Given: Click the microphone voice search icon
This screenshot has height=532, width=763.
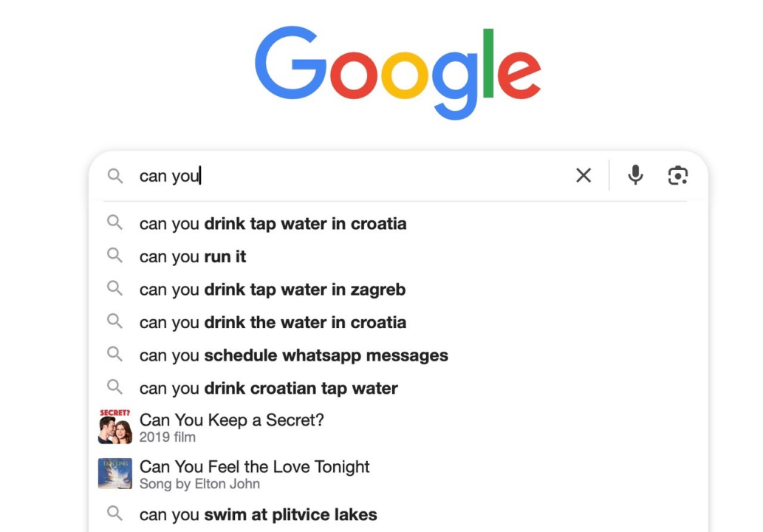Looking at the screenshot, I should coord(634,175).
